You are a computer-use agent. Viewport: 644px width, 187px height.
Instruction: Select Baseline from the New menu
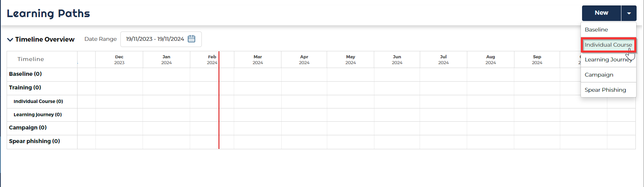596,30
